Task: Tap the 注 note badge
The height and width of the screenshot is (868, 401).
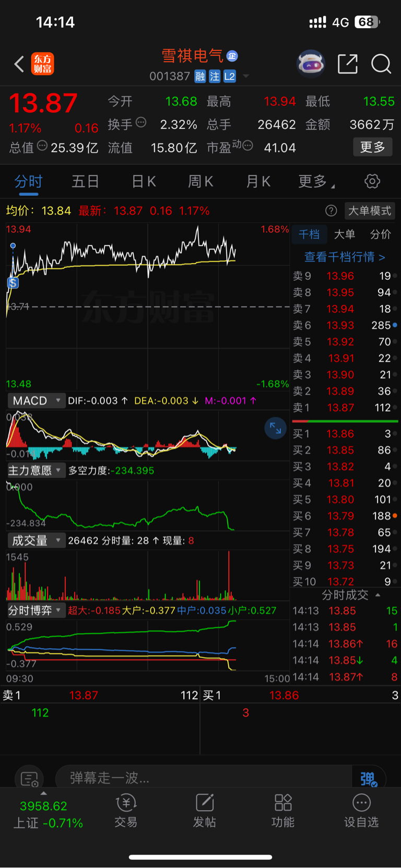Action: (215, 77)
